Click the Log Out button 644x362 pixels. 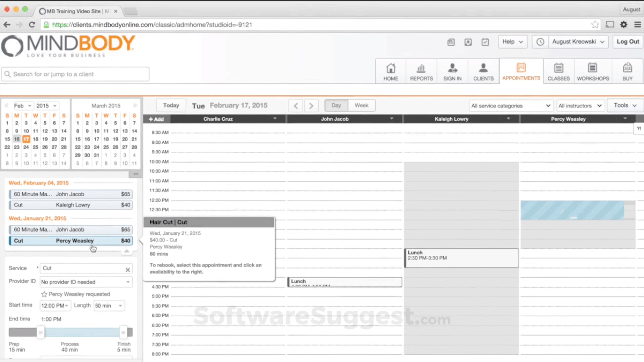628,42
